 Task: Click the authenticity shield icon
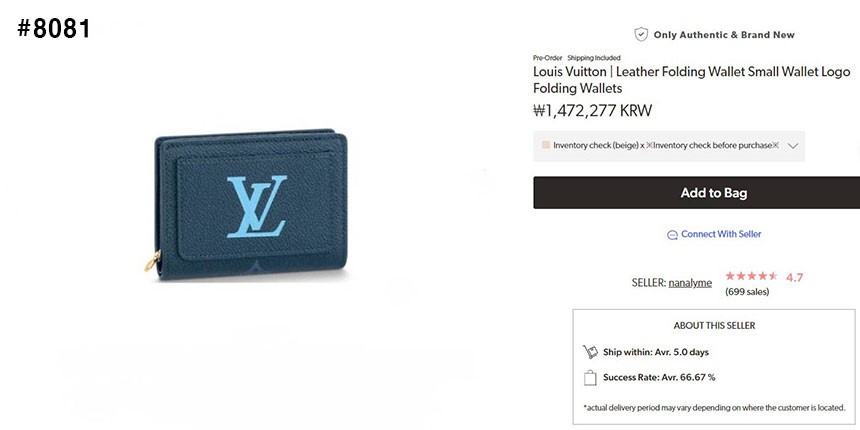[641, 35]
